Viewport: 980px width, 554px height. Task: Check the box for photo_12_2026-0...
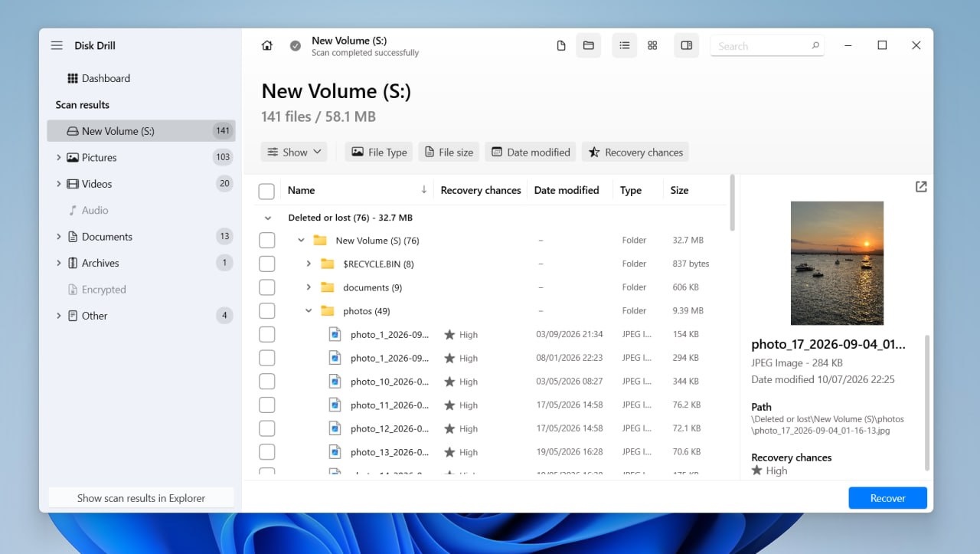(266, 428)
